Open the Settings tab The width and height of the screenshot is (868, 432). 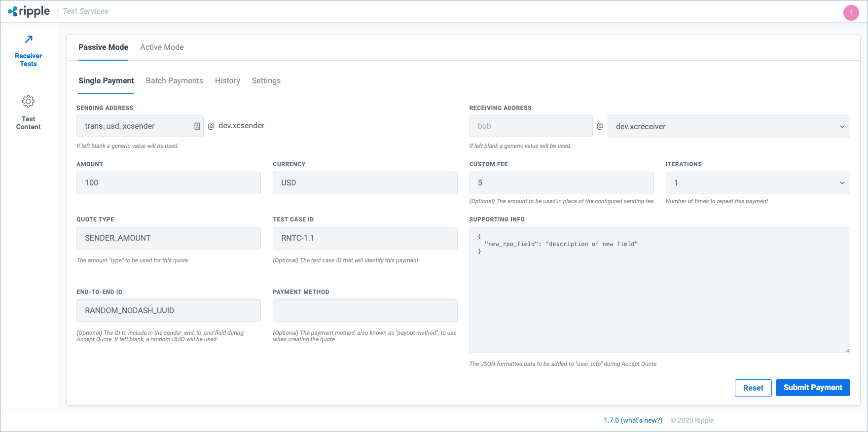[x=266, y=81]
